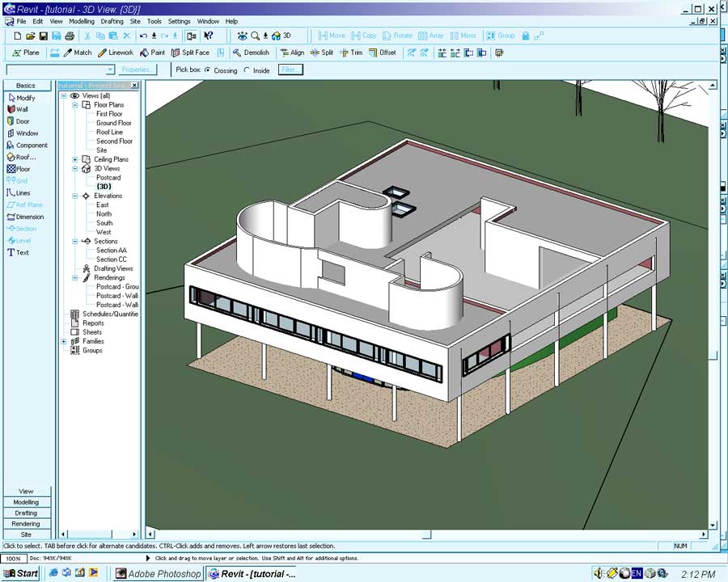Undo the last action
Image resolution: width=728 pixels, height=582 pixels.
pos(143,36)
